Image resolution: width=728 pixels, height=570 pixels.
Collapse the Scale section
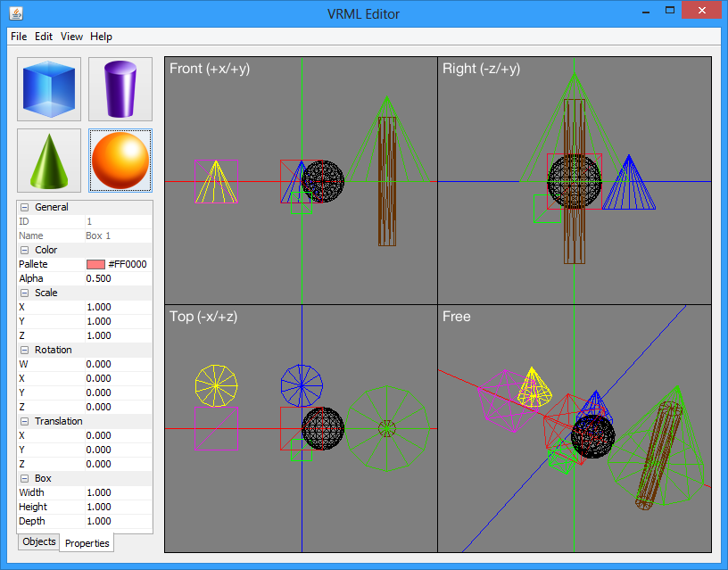pos(24,293)
